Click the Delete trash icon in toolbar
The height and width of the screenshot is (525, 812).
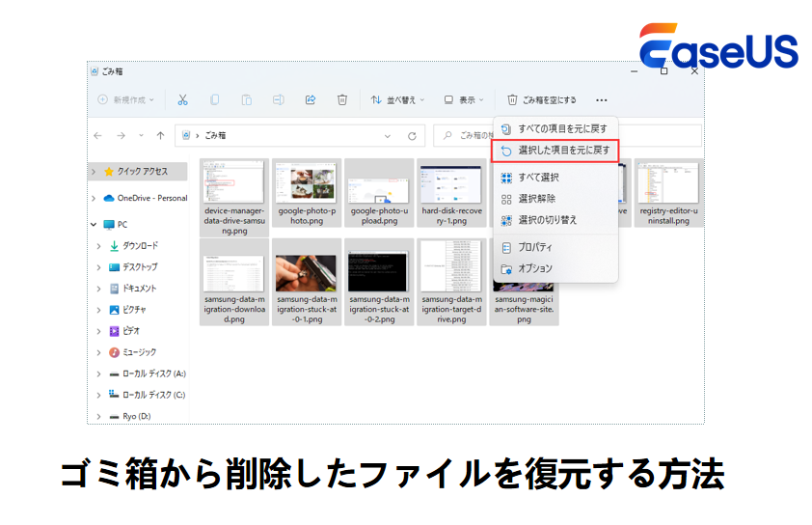[342, 99]
